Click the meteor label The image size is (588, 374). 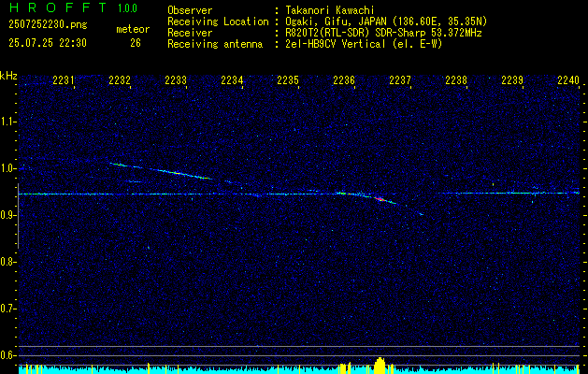pos(133,29)
